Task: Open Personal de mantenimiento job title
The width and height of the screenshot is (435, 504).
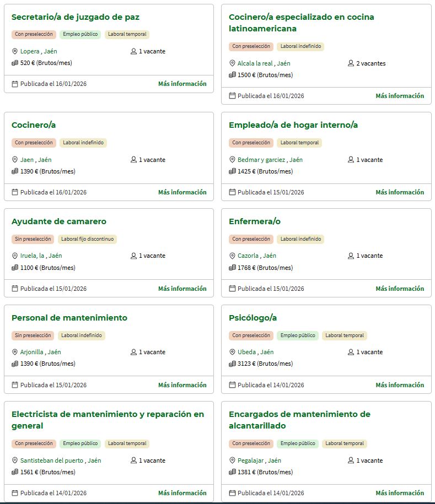Action: click(x=69, y=318)
